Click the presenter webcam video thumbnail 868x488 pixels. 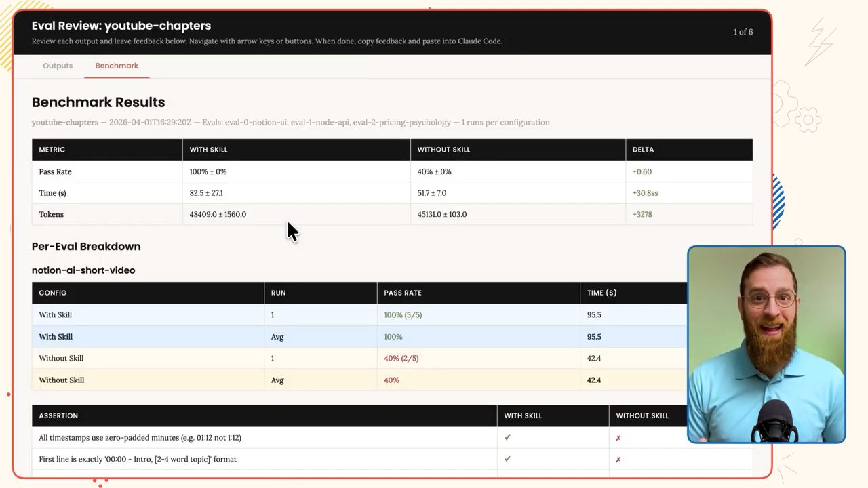766,344
